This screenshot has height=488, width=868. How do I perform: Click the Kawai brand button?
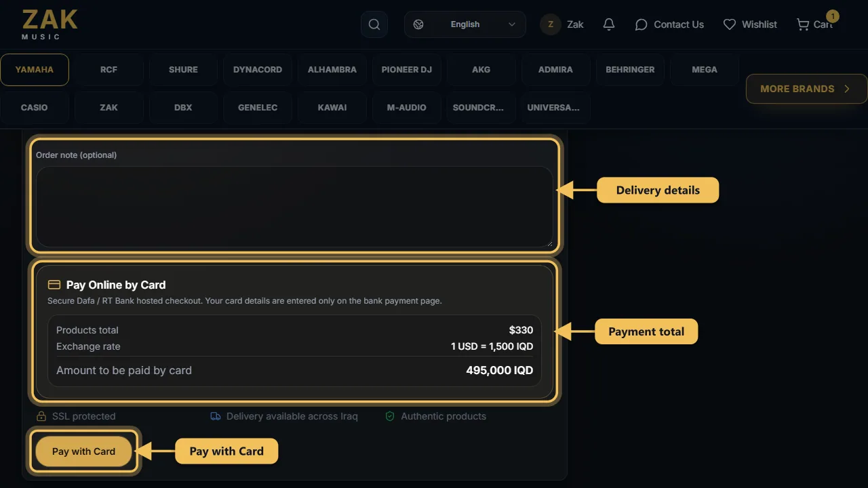tap(332, 108)
